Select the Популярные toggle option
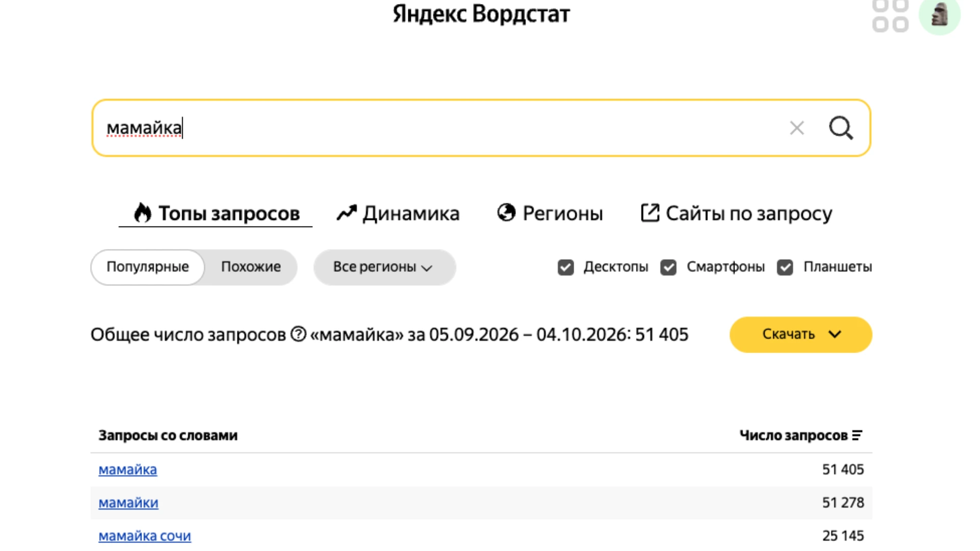This screenshot has width=980, height=551. pos(148,267)
